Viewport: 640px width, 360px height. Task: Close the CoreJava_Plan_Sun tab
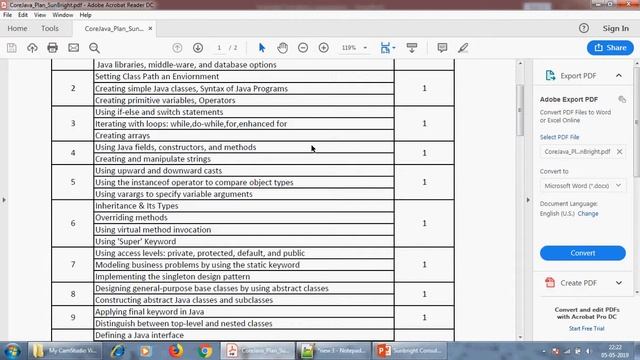point(150,29)
